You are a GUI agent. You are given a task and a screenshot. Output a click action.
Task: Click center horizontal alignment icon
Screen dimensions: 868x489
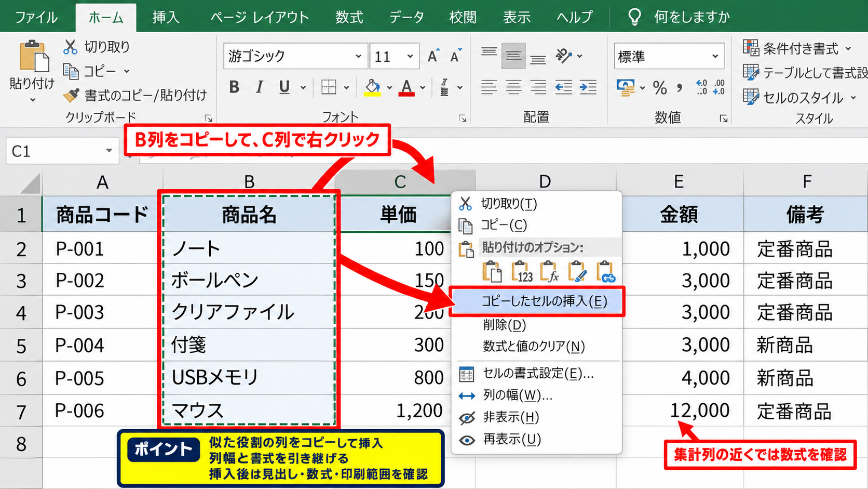tap(513, 87)
